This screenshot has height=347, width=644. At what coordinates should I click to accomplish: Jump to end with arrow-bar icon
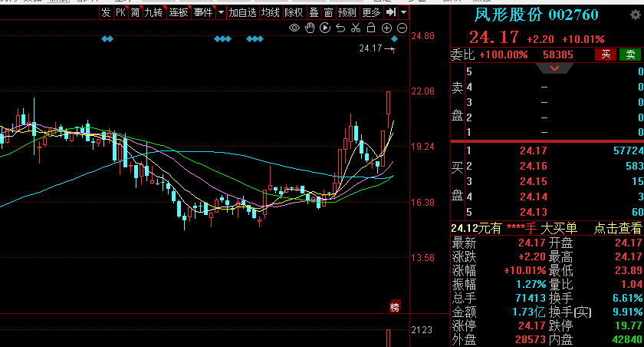(391, 12)
